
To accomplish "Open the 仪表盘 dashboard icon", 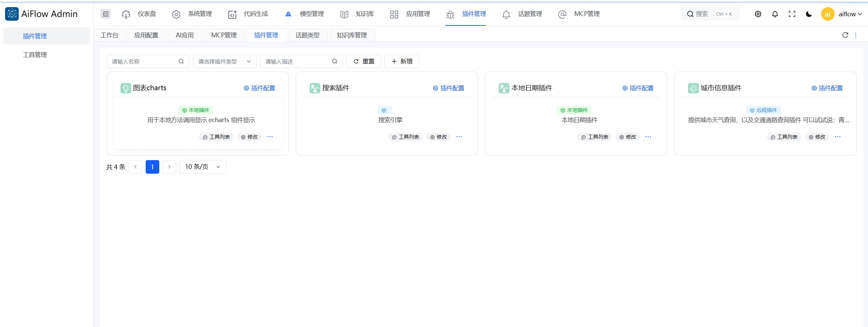I will coord(126,14).
